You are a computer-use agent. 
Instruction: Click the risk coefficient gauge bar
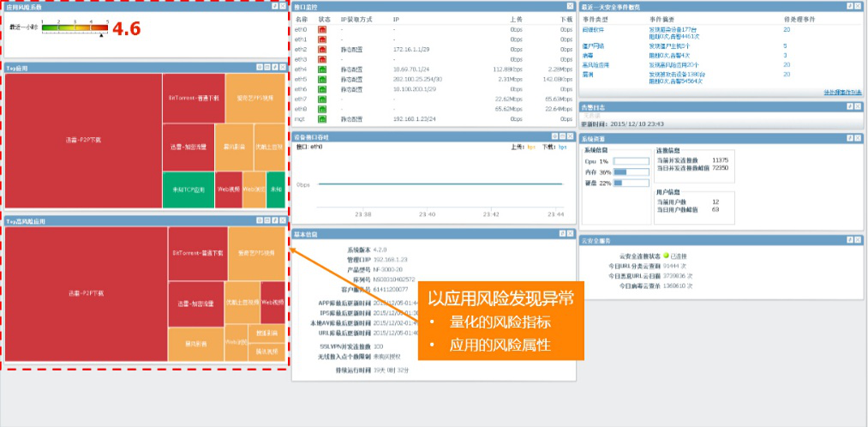pos(75,27)
